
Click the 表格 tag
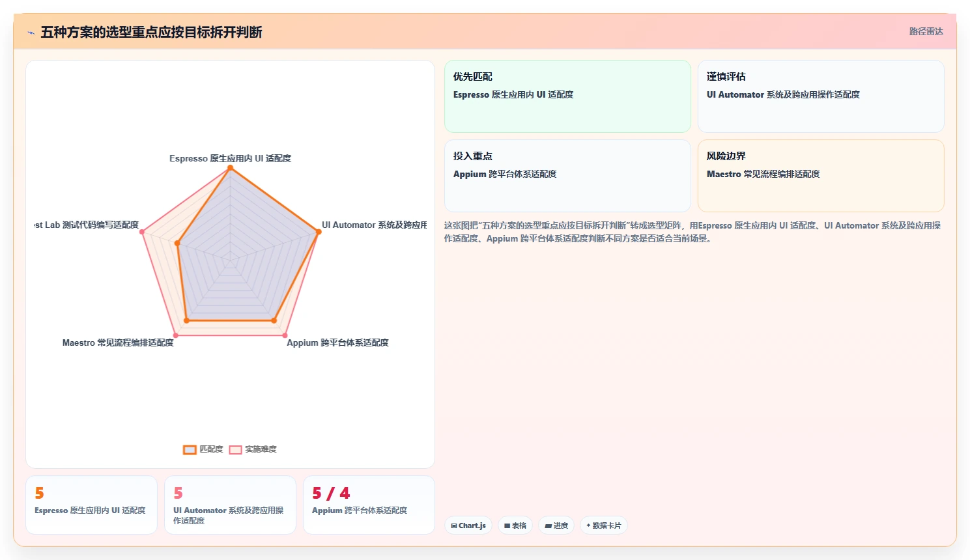click(515, 525)
